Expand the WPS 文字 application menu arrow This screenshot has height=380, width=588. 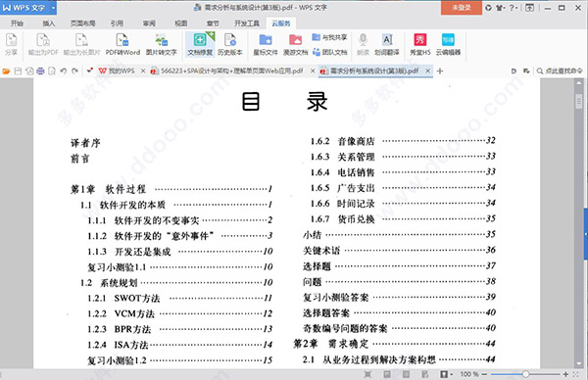[x=53, y=8]
